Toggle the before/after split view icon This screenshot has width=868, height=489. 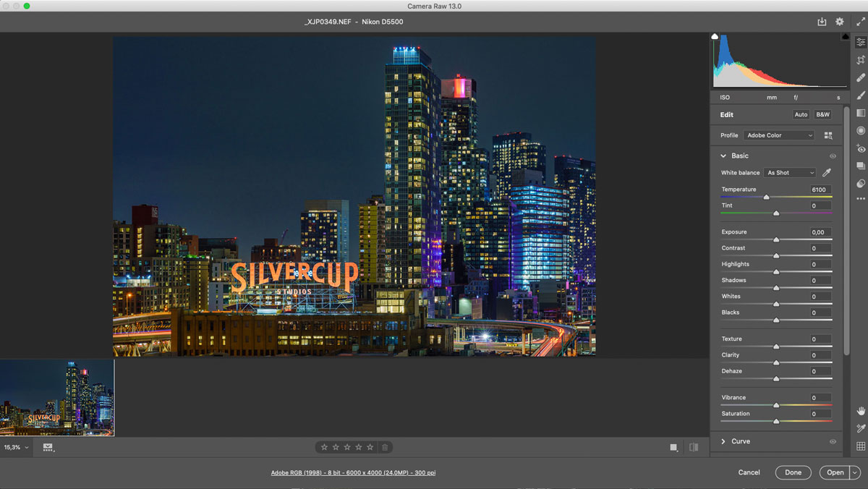pyautogui.click(x=694, y=447)
